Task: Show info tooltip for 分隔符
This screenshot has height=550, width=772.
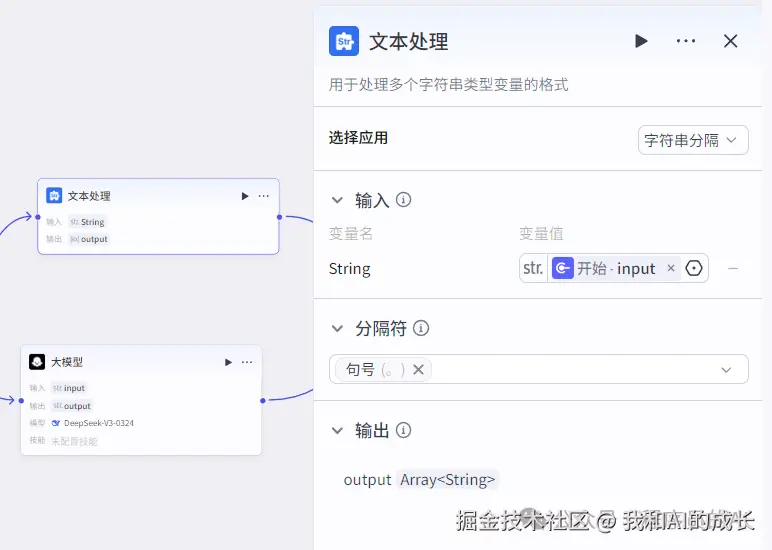Action: click(x=420, y=328)
